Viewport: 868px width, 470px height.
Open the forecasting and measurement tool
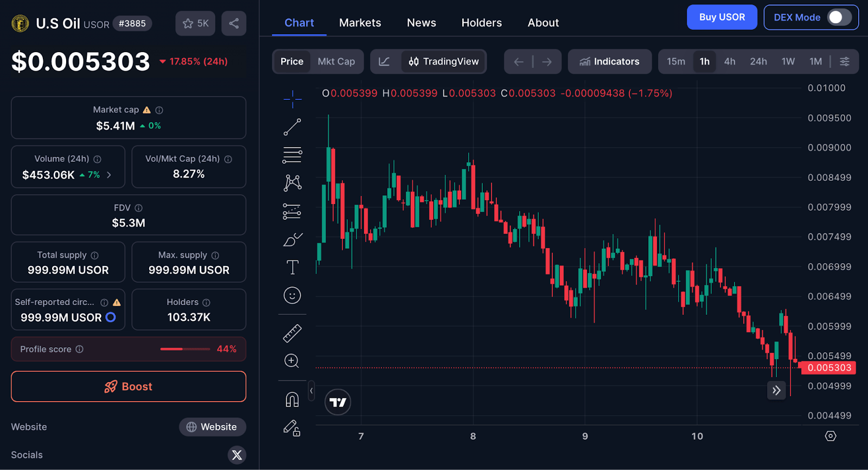pos(292,211)
